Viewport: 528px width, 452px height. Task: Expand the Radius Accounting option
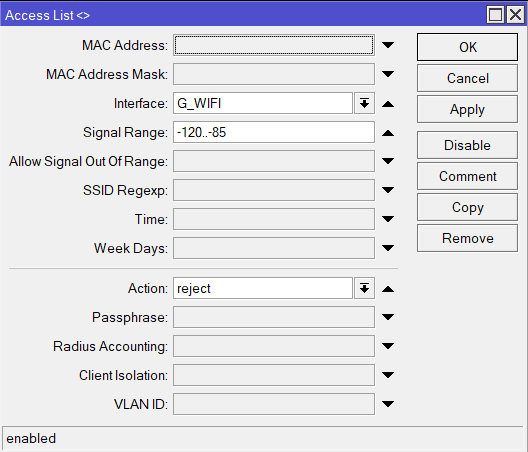[388, 346]
